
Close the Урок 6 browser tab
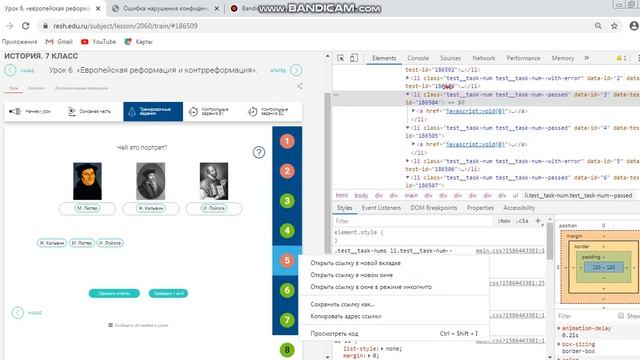click(98, 8)
